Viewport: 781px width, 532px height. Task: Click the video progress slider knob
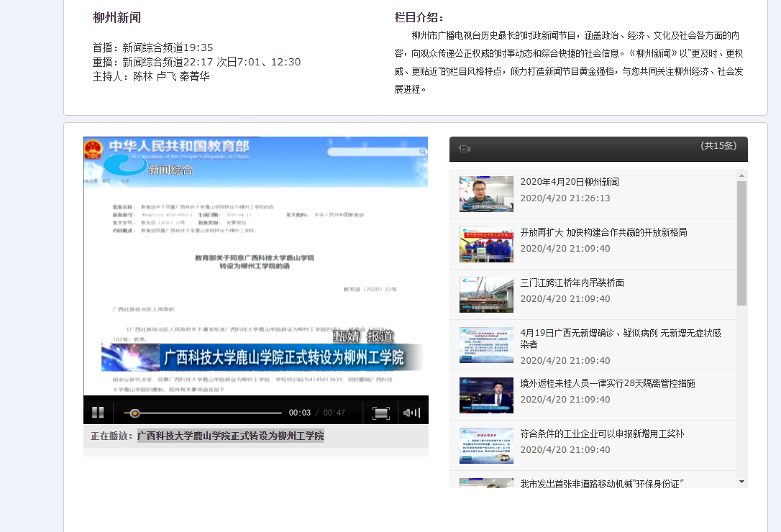[134, 413]
